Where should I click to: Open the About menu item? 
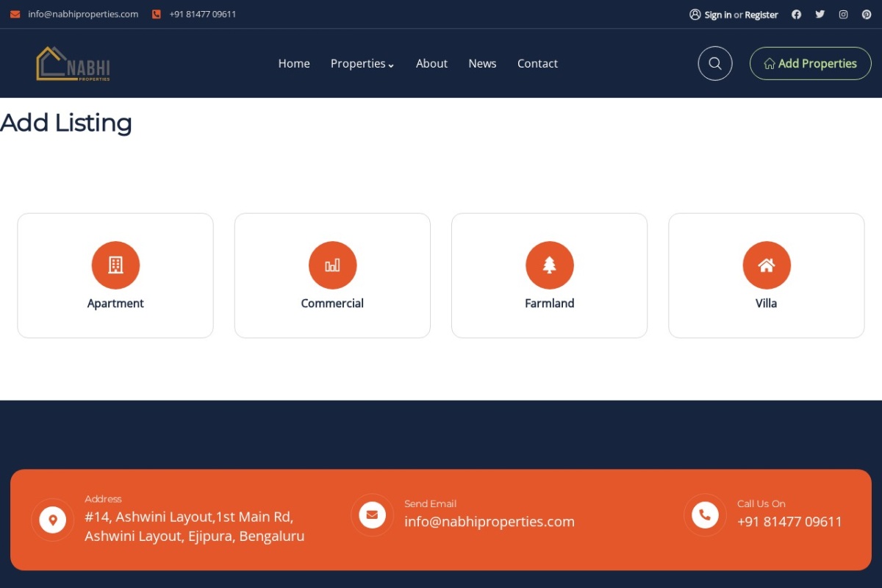431,64
